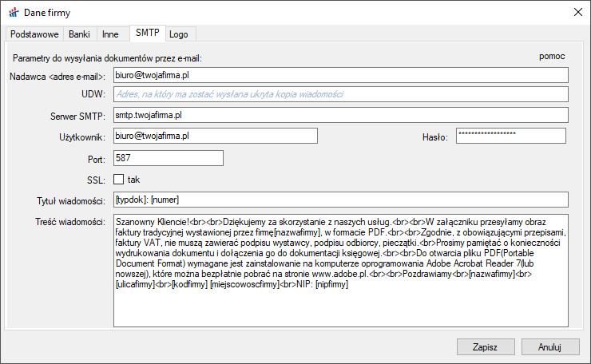Click the Serwer SMTP field
This screenshot has height=364, width=591.
pos(339,116)
